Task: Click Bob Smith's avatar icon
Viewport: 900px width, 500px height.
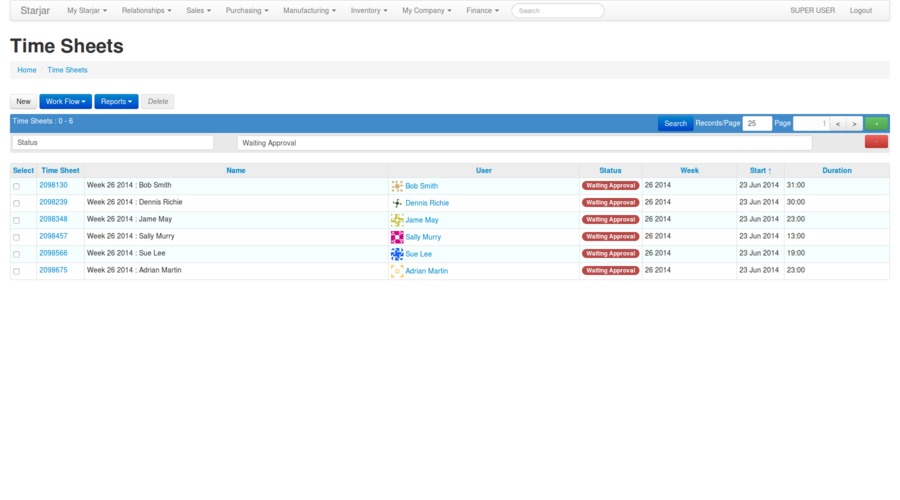Action: (397, 186)
